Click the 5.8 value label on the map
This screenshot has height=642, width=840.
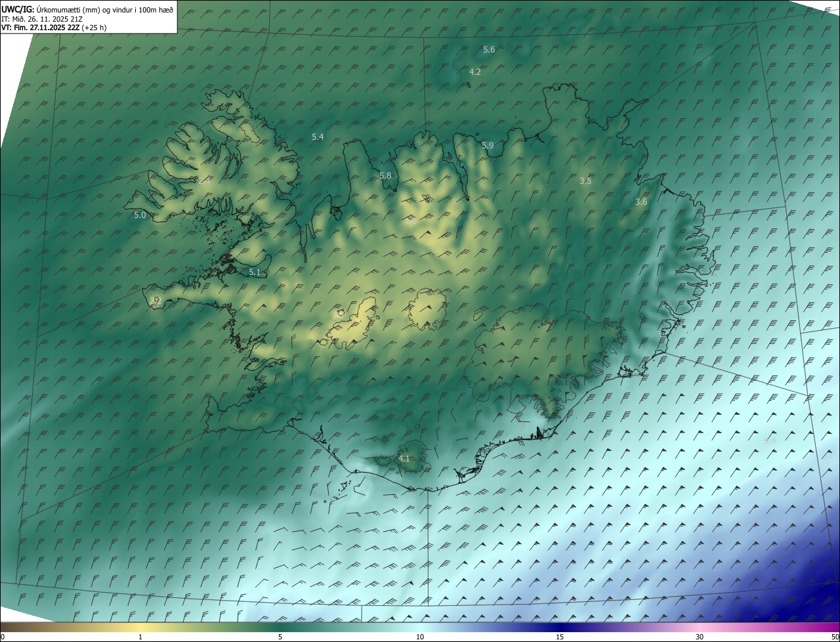pyautogui.click(x=385, y=176)
